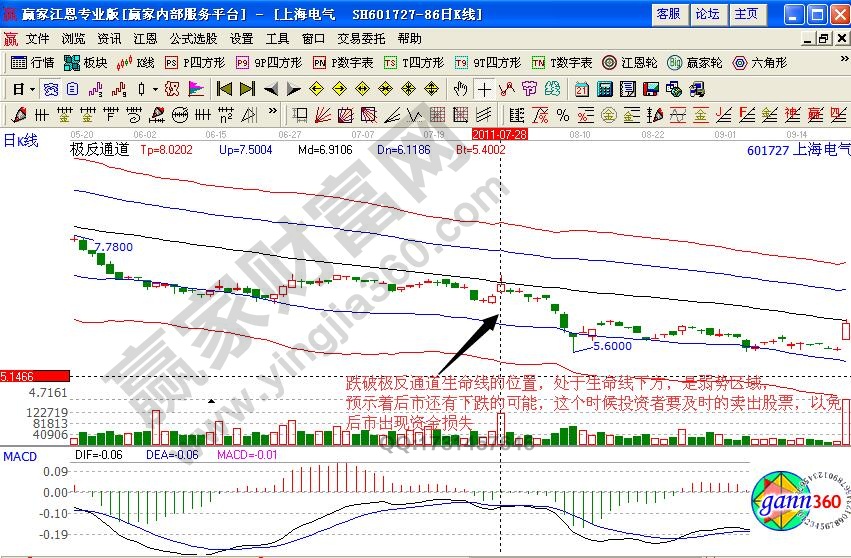Click the 客服 customer service button
Viewport: 851px width, 558px height.
click(669, 14)
